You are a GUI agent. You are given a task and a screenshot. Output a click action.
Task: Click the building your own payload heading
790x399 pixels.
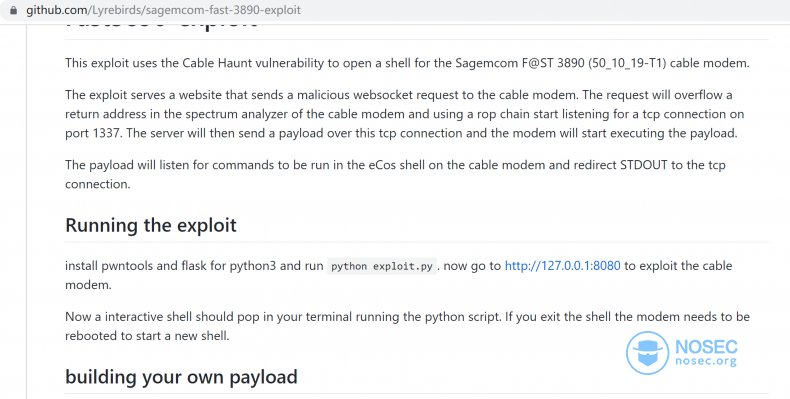coord(181,377)
